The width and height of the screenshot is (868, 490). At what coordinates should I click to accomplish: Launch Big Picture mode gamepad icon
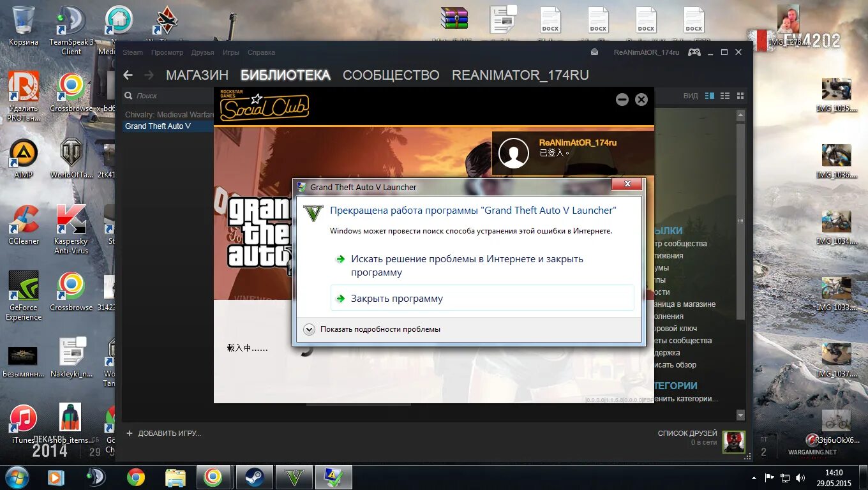(x=694, y=52)
